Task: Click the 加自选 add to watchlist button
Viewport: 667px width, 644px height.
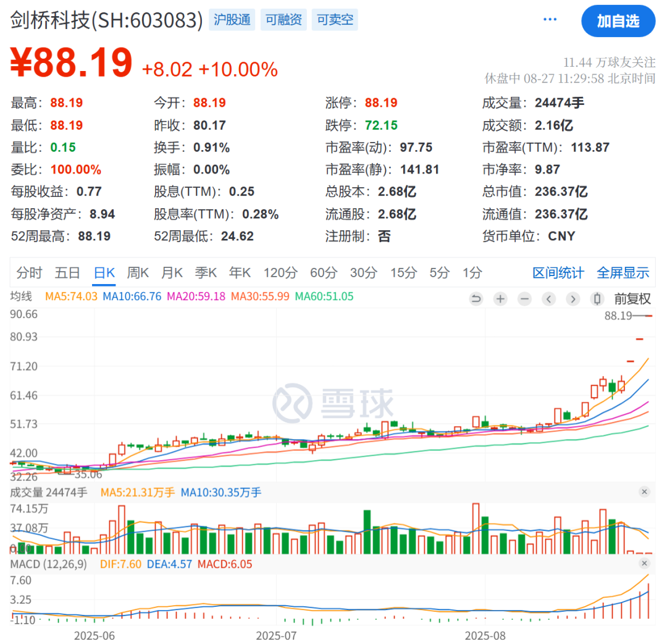Action: [x=618, y=21]
